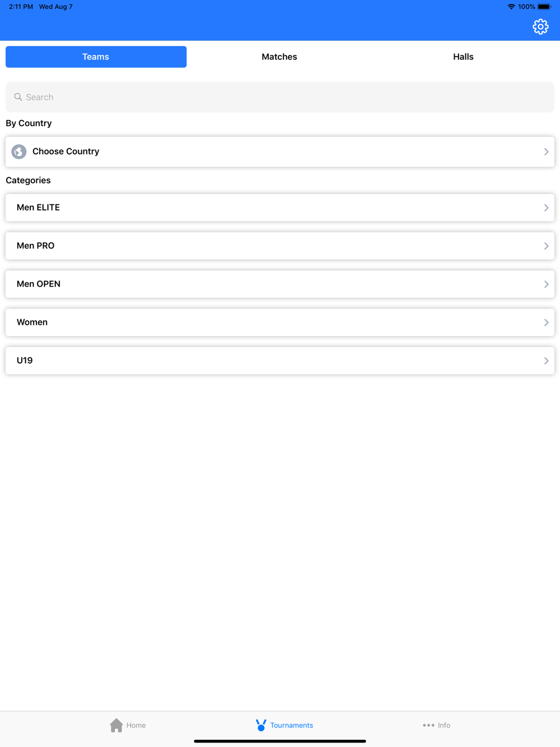This screenshot has width=560, height=747.
Task: Open the U19 category row
Action: 280,361
